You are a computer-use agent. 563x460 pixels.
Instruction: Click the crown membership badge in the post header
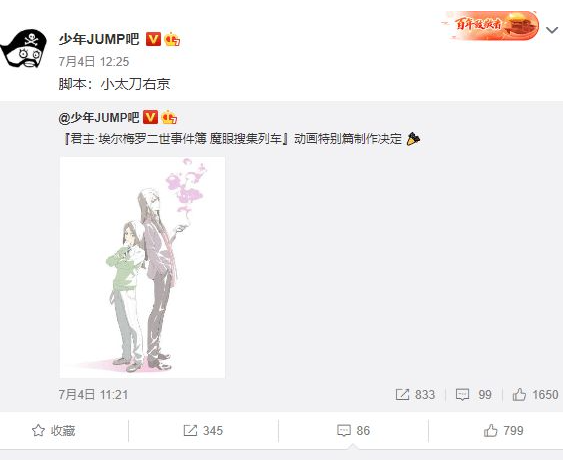[172, 39]
